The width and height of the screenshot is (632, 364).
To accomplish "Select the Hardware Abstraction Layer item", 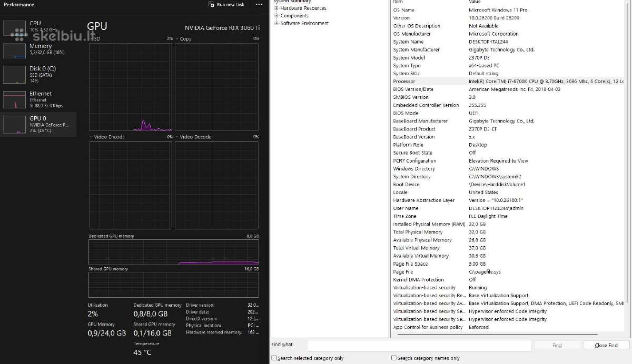I will [x=423, y=200].
